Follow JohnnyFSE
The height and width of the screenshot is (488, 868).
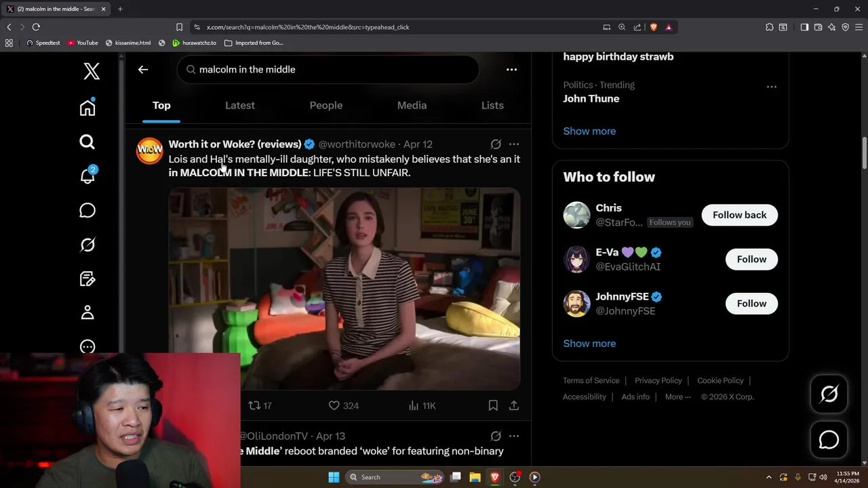click(x=751, y=304)
